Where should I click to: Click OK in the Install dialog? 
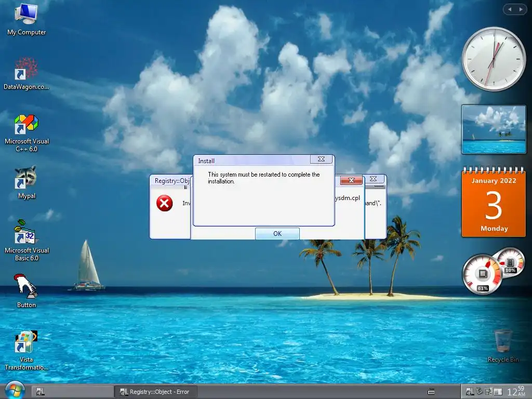pyautogui.click(x=277, y=233)
